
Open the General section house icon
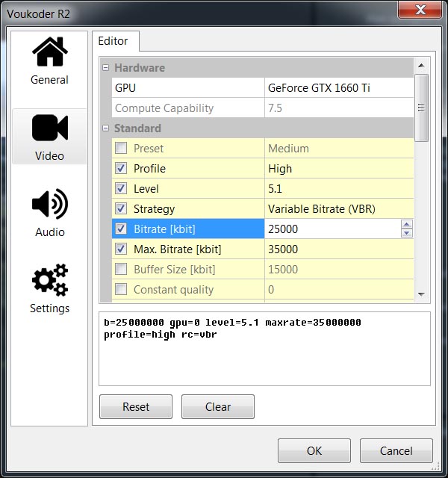(50, 52)
